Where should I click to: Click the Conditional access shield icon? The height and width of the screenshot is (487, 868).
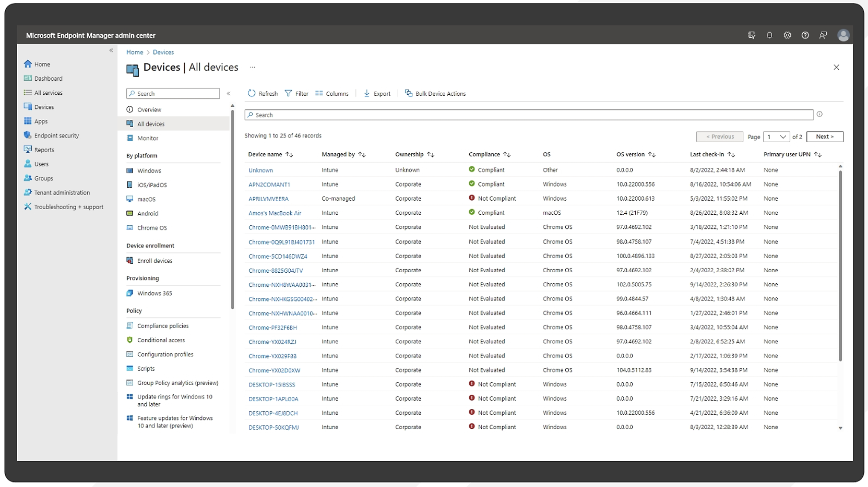pyautogui.click(x=130, y=340)
